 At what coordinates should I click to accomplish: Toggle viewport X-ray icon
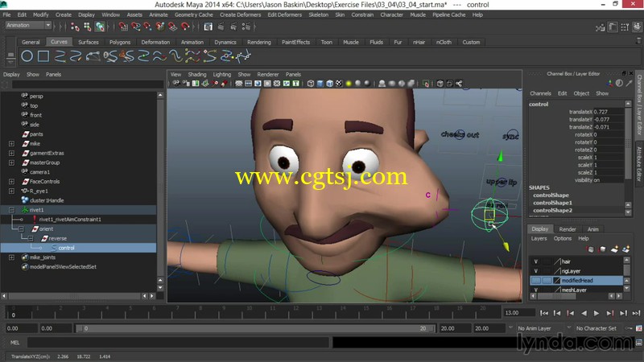point(440,84)
